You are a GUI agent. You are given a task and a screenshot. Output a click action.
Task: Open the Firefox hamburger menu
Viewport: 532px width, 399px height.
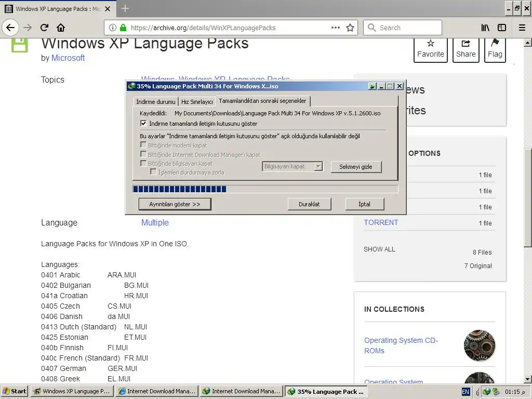[x=522, y=28]
